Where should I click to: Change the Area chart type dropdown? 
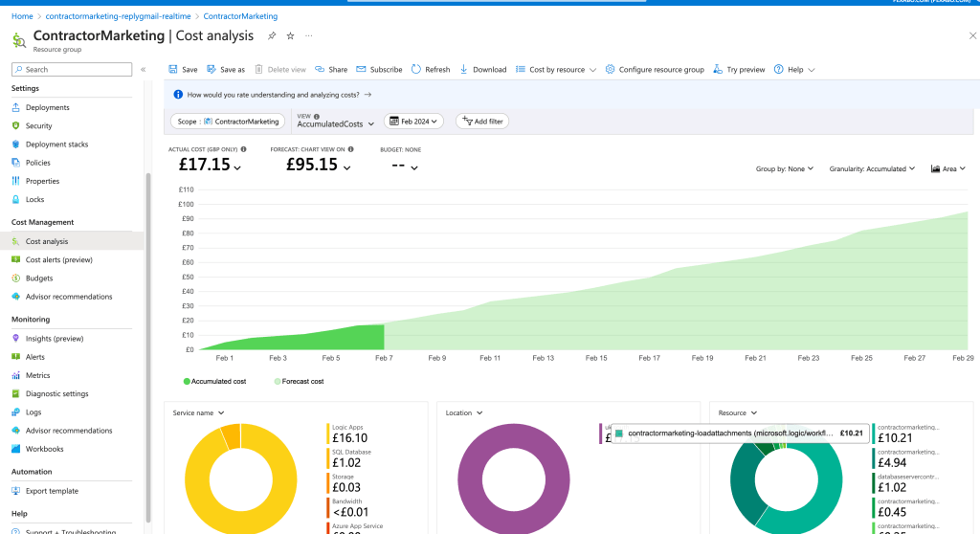point(948,168)
